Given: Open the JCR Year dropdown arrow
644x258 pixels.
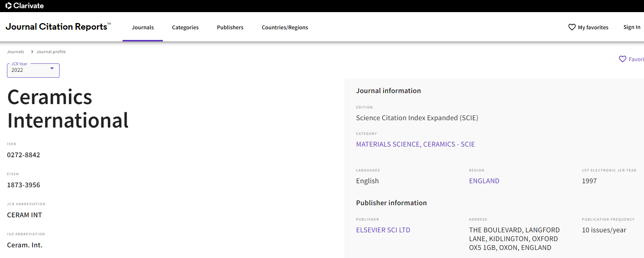Looking at the screenshot, I should [52, 69].
